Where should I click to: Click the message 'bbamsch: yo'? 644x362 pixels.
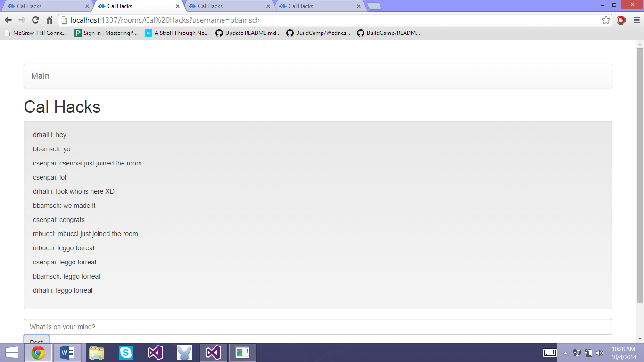point(52,149)
